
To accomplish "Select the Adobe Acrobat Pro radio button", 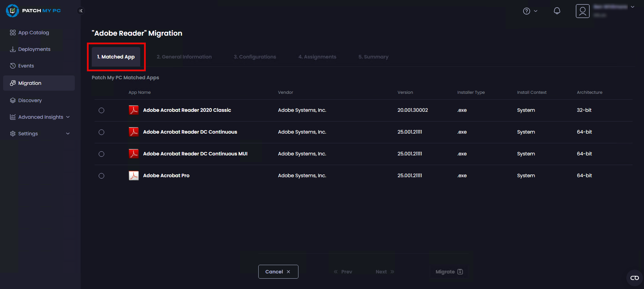I will click(x=101, y=176).
